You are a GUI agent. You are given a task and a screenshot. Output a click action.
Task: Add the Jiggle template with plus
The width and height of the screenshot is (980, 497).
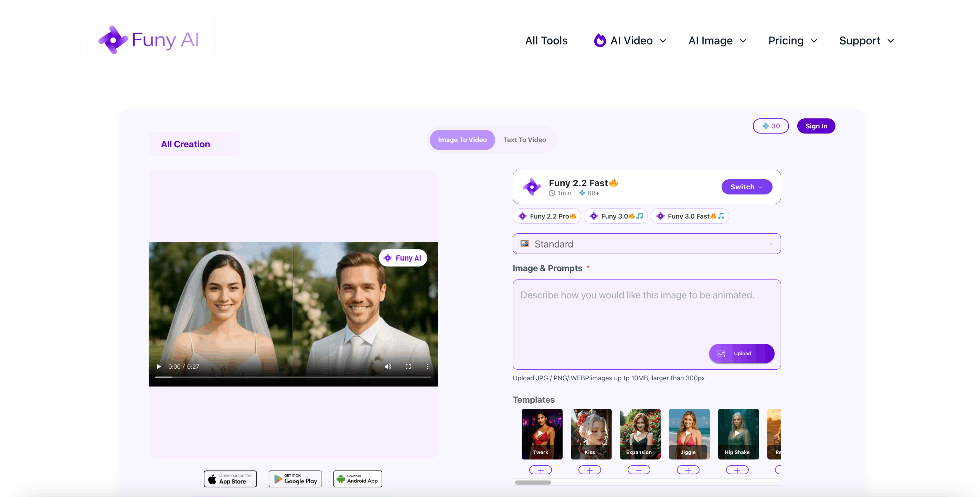pos(688,470)
